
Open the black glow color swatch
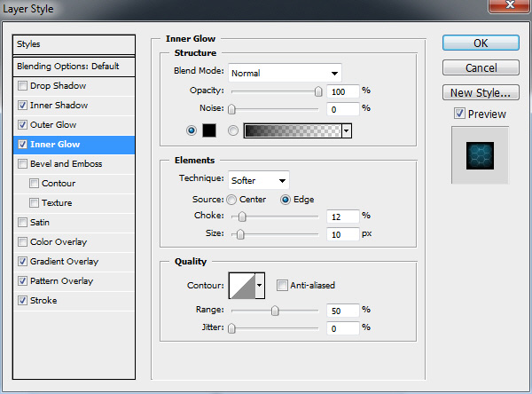pyautogui.click(x=209, y=130)
